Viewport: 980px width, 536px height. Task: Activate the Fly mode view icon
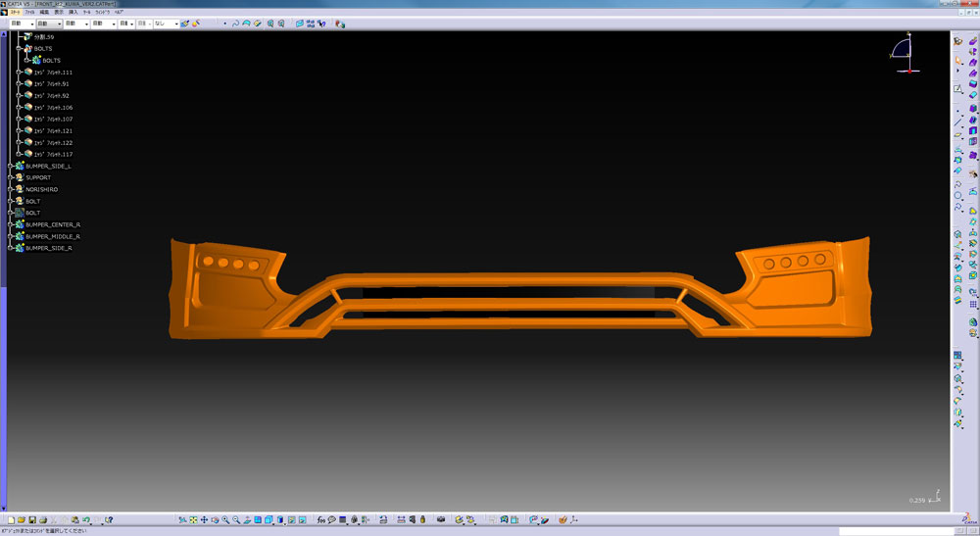[x=182, y=519]
